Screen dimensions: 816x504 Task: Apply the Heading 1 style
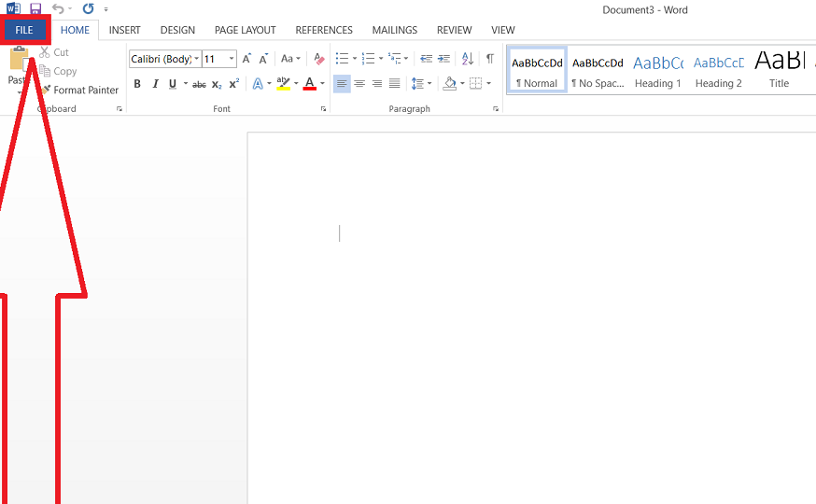pos(657,71)
